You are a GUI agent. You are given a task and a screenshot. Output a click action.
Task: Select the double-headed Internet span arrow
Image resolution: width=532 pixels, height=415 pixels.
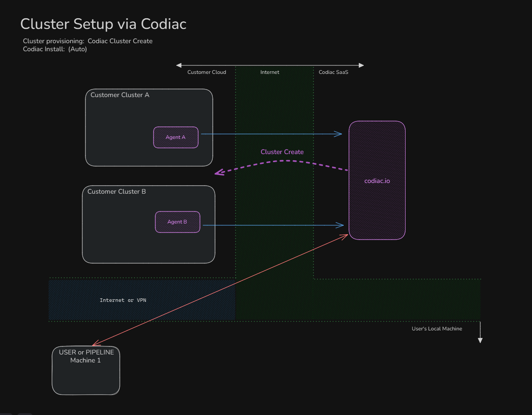click(x=270, y=65)
